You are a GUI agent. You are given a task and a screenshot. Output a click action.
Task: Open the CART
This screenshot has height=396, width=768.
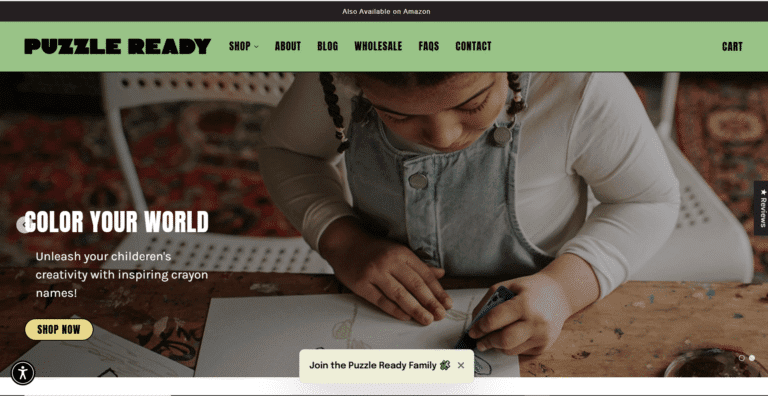[732, 47]
